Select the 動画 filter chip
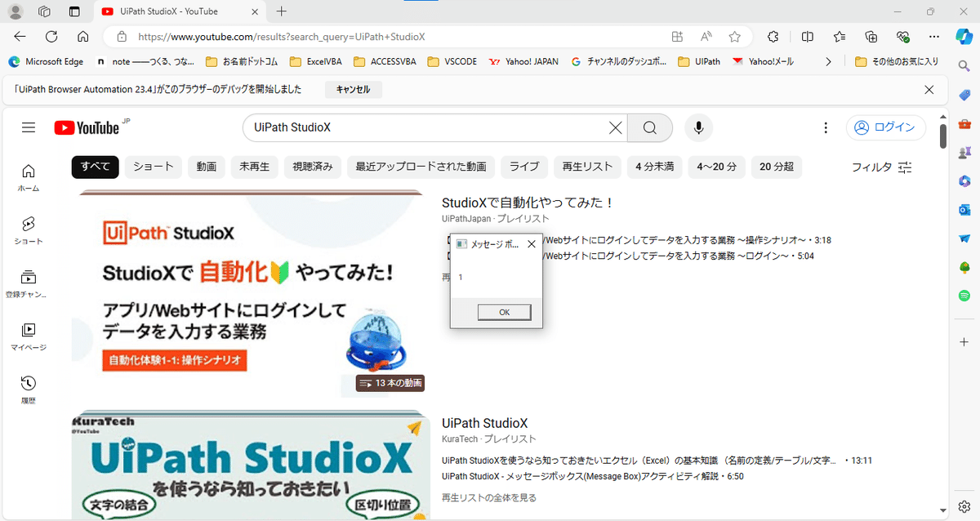 [x=207, y=167]
